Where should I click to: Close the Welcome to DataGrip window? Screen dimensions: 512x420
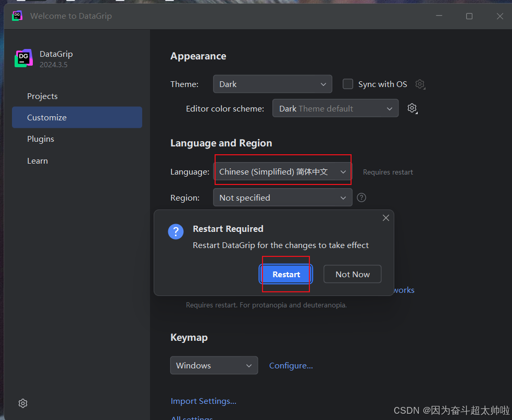tap(499, 16)
